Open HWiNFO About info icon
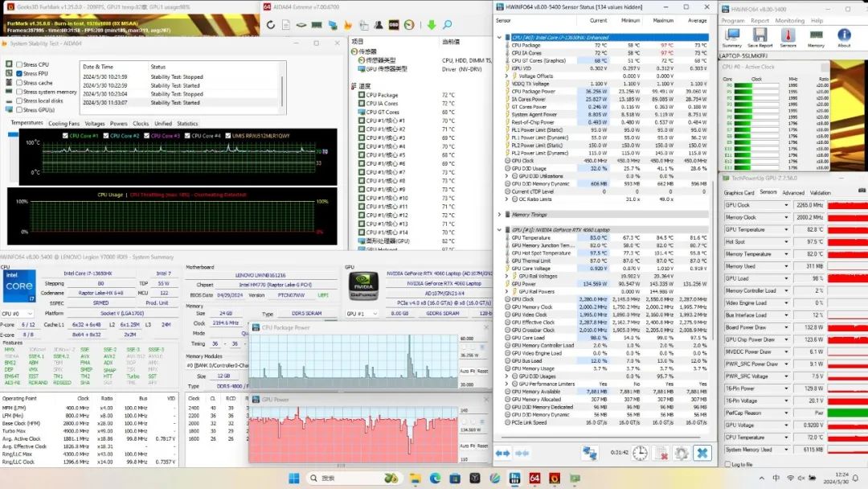 click(844, 38)
